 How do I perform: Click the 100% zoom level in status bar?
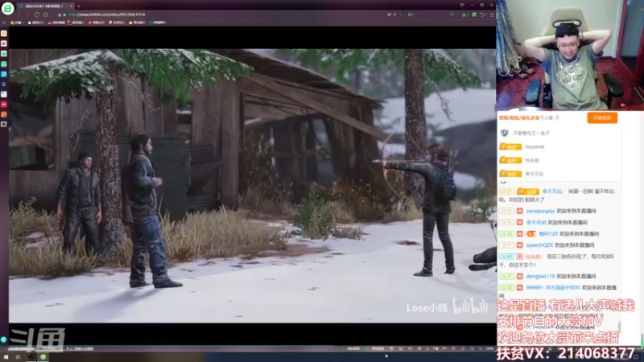pos(489,348)
